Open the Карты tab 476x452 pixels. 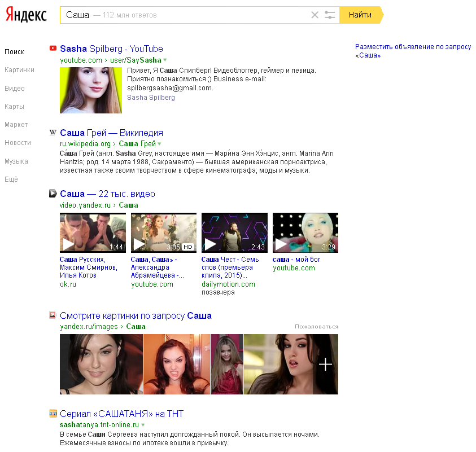pos(14,107)
